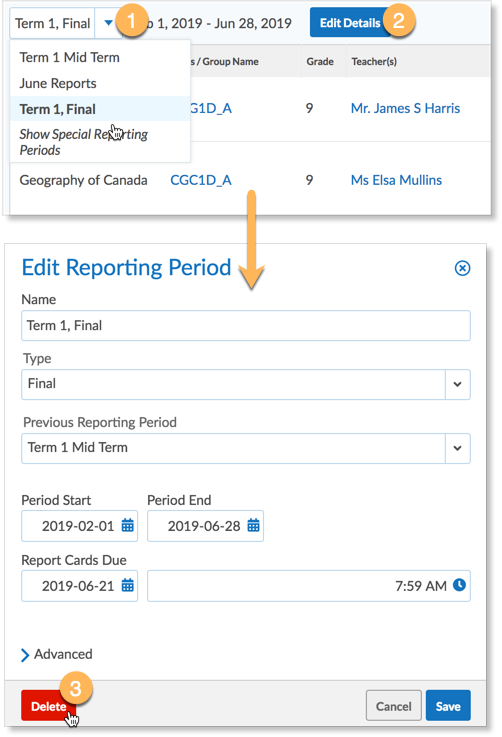This screenshot has height=737, width=502.
Task: Open the Report Cards Due calendar picker
Action: pyautogui.click(x=127, y=586)
